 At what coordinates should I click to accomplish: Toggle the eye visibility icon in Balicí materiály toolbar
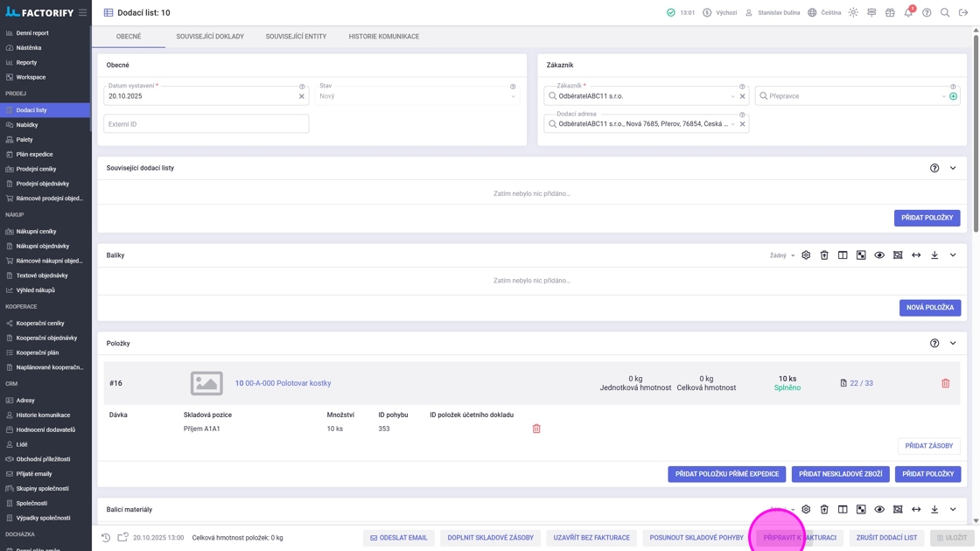point(879,509)
